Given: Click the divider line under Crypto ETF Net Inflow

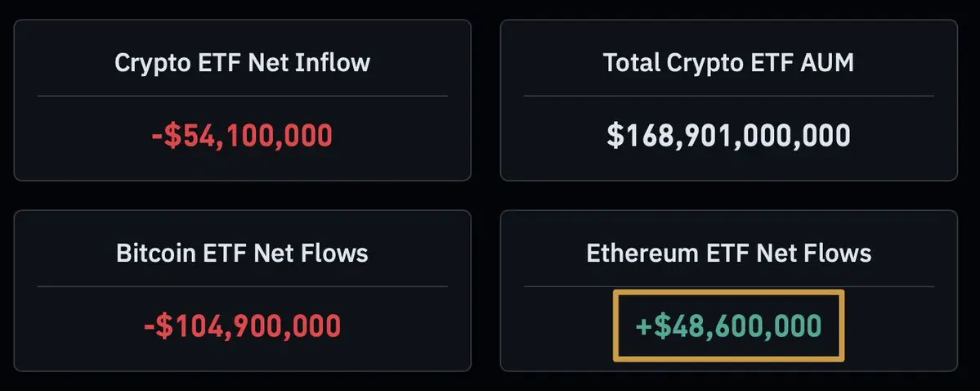Looking at the screenshot, I should click(x=242, y=96).
